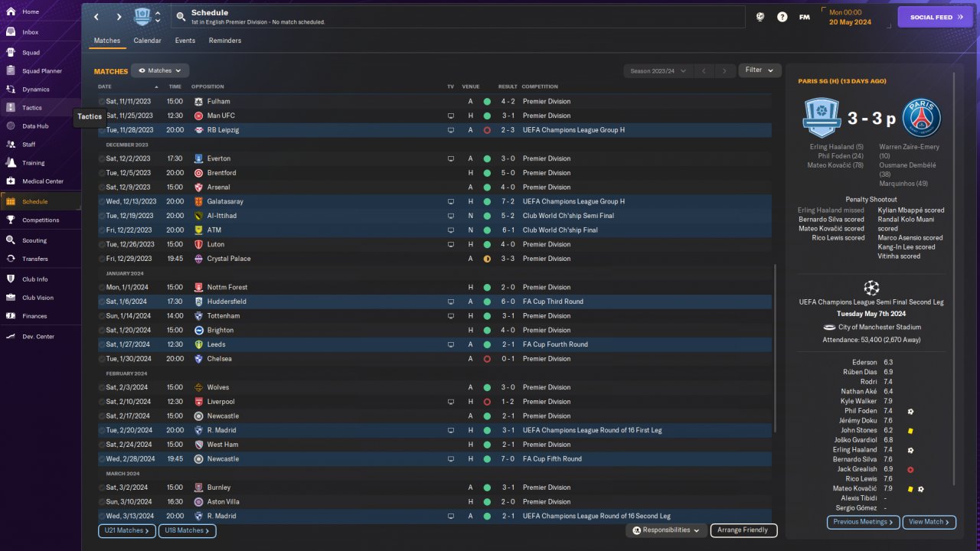Click Mateo Kovačić in player ratings list
Viewport: 980px width, 551px height.
pyautogui.click(x=855, y=488)
